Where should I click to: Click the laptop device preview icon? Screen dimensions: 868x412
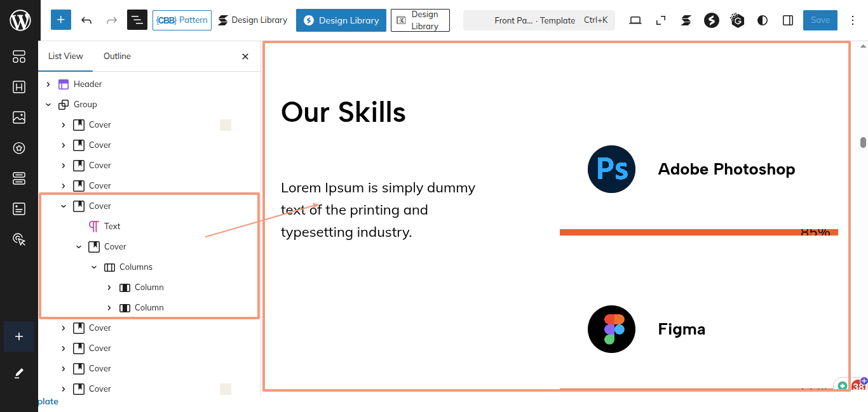click(x=635, y=20)
